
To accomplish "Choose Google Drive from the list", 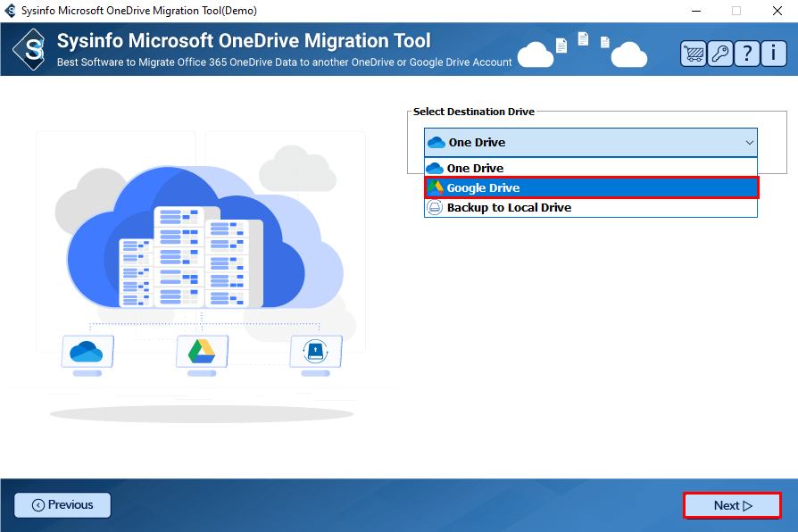I will (590, 187).
